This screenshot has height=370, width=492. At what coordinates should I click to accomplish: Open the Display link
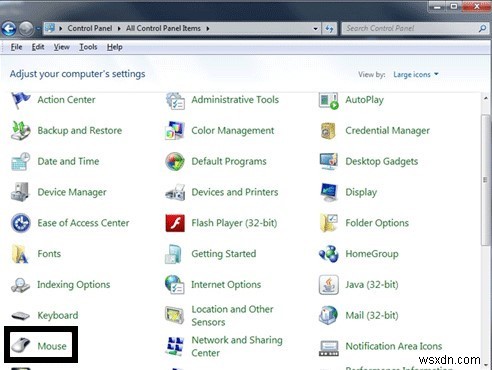(361, 192)
